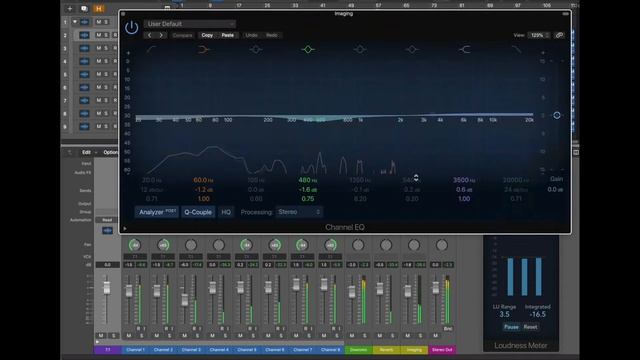The image size is (640, 360).
Task: Click the 480 Hz frequency value
Action: coord(307,180)
